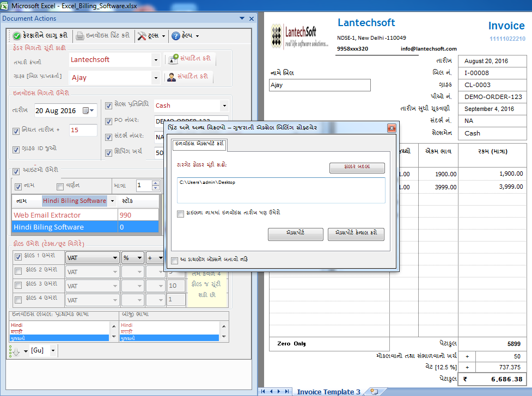Image resolution: width=532 pixels, height=396 pixels.
Task: Click the bill-to name field Ajay
Action: [320, 85]
